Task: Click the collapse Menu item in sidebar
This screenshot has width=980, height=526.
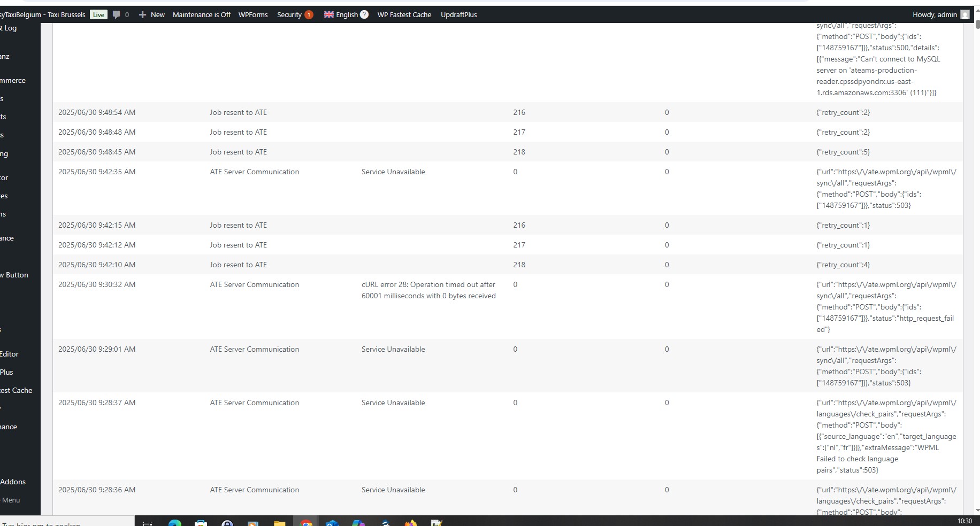Action: [x=11, y=500]
